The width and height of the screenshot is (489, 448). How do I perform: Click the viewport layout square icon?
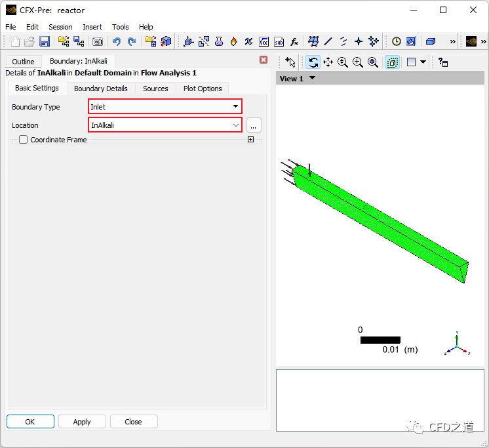(411, 62)
